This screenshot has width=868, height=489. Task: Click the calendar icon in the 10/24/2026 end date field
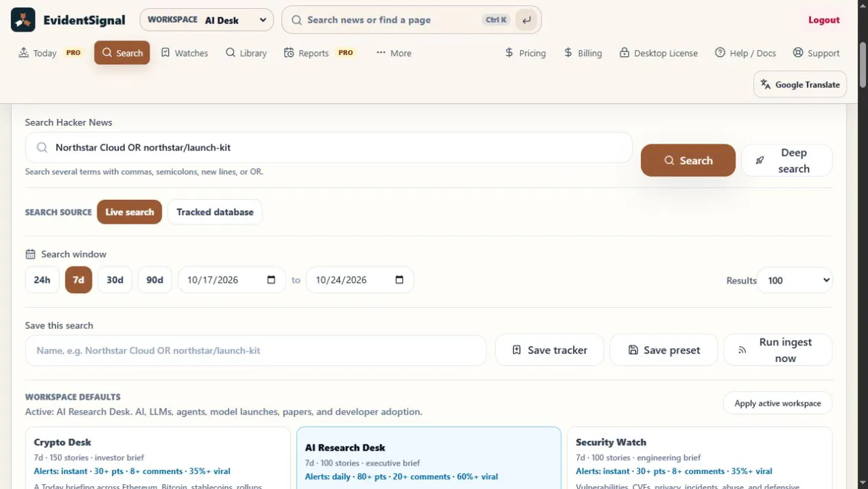point(399,280)
